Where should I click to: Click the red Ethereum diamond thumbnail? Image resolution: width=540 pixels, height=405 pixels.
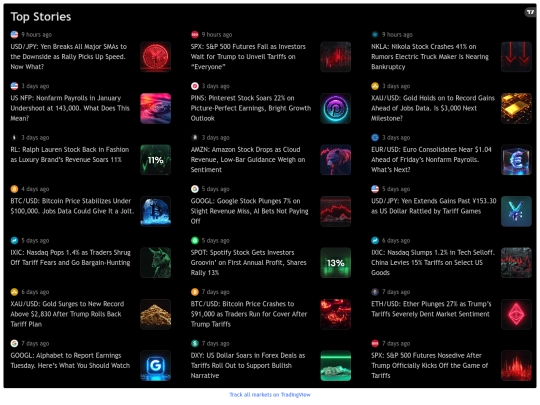[516, 314]
